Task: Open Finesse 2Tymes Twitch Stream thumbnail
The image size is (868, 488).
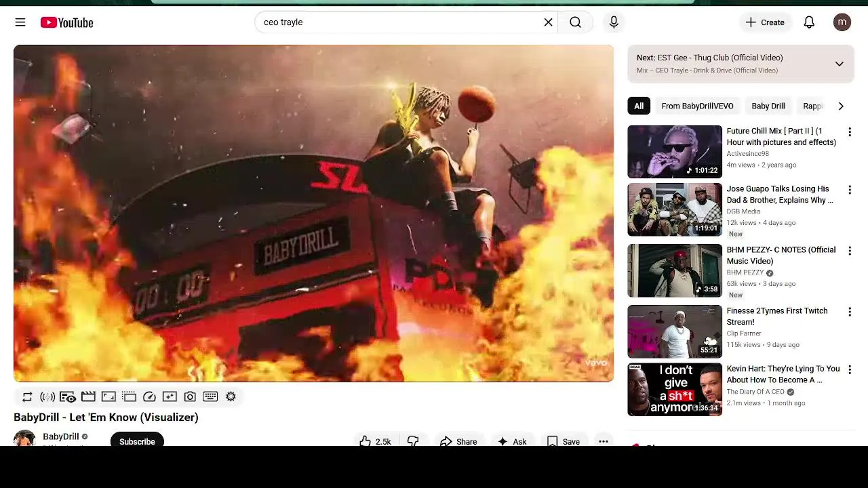Action: point(675,331)
